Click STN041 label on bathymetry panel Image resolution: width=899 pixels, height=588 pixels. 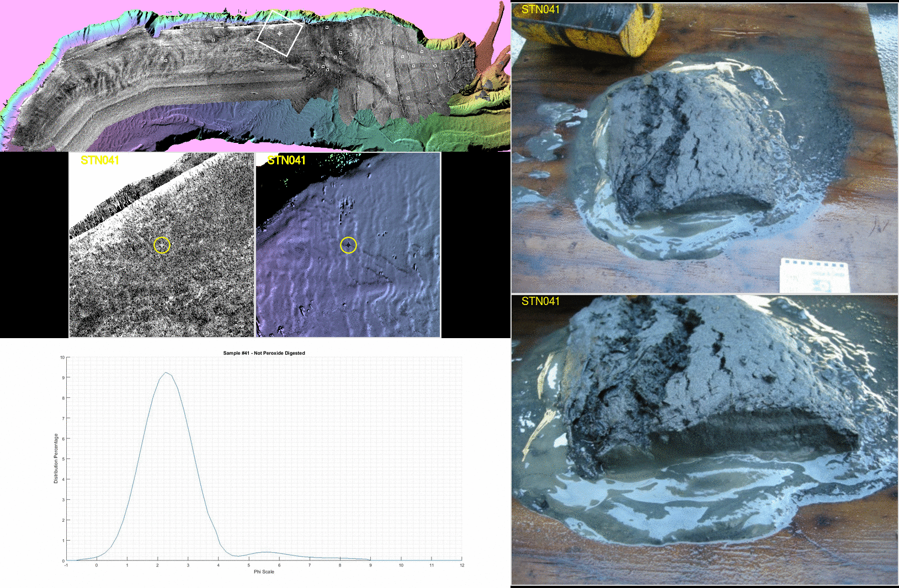point(286,160)
